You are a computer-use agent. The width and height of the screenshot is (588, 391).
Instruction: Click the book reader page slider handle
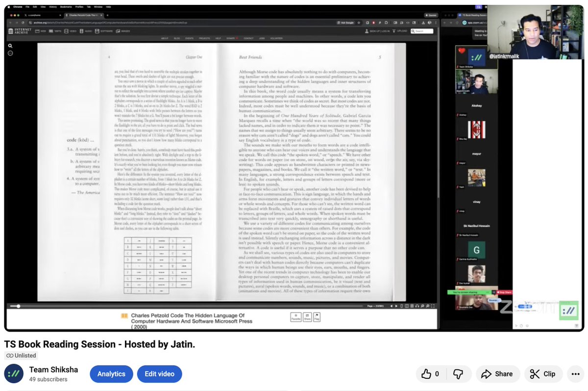pos(18,306)
